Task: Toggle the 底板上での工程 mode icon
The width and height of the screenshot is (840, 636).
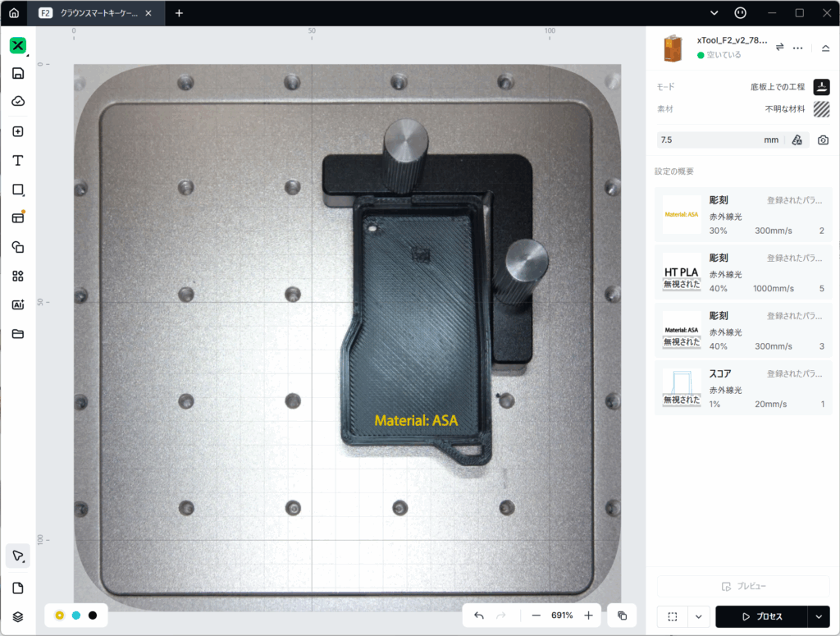Action: click(821, 86)
